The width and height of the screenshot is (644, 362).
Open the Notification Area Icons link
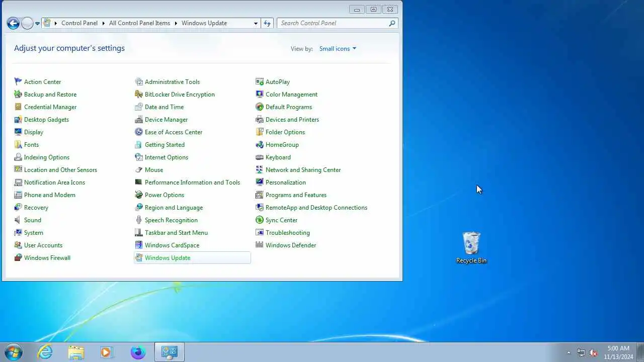coord(54,182)
